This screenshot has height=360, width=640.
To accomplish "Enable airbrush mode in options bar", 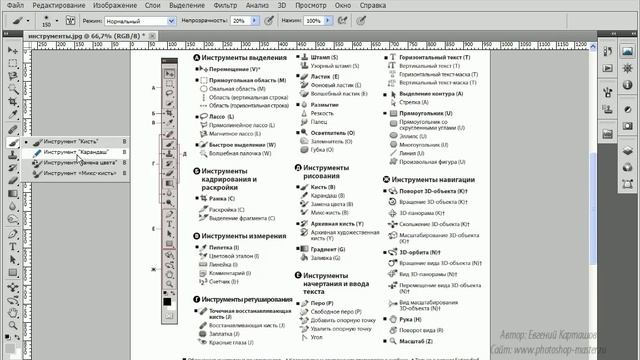I will pos(342,20).
